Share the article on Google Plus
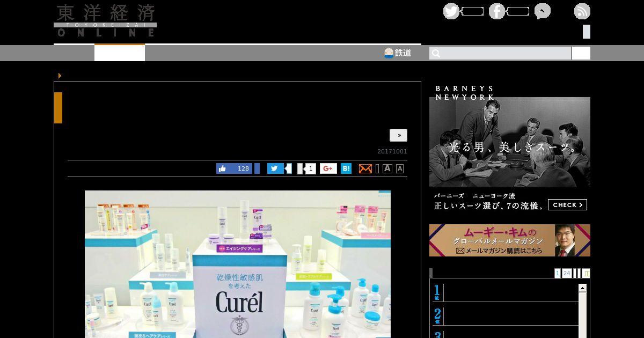Screen dimensions: 644x338 click(328, 168)
